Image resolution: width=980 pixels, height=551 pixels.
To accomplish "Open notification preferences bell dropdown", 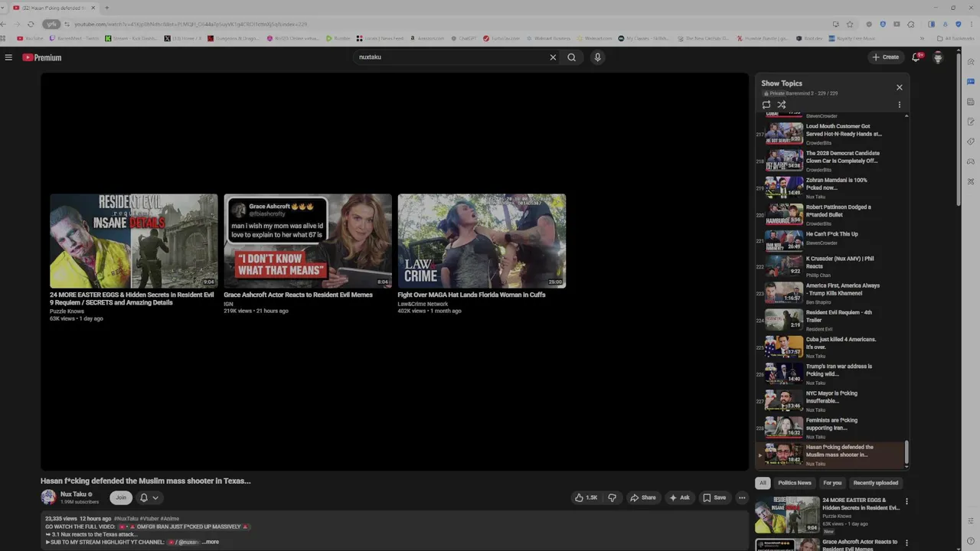I will click(149, 497).
